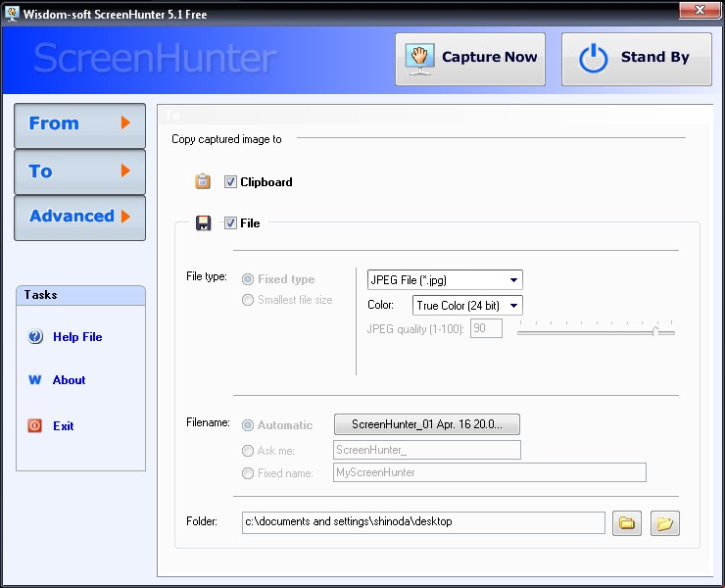
Task: Click the red Exit icon
Action: tap(34, 425)
